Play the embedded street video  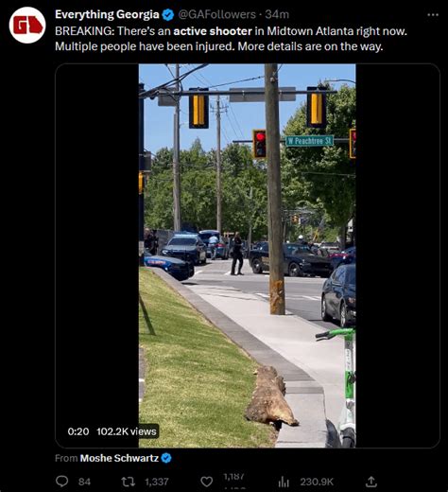click(248, 255)
